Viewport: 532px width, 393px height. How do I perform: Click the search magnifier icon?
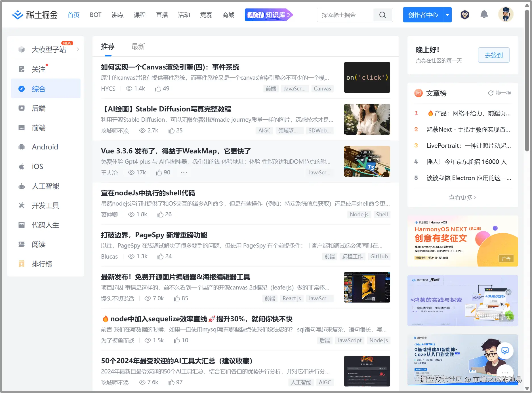coord(382,15)
